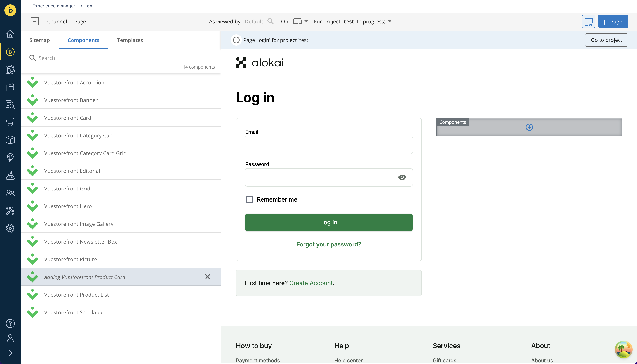Click the viewer search magnifier icon
This screenshot has width=637, height=364.
[271, 22]
